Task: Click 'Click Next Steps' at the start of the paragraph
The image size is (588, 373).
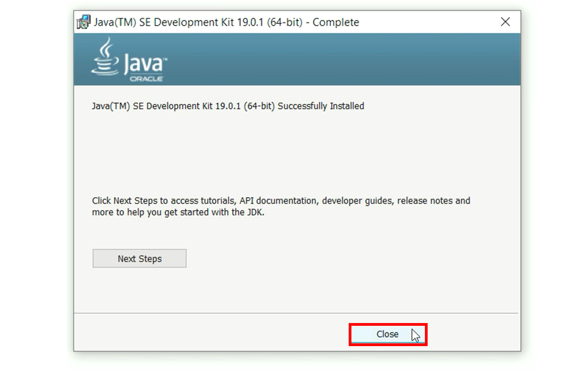Action: 125,201
